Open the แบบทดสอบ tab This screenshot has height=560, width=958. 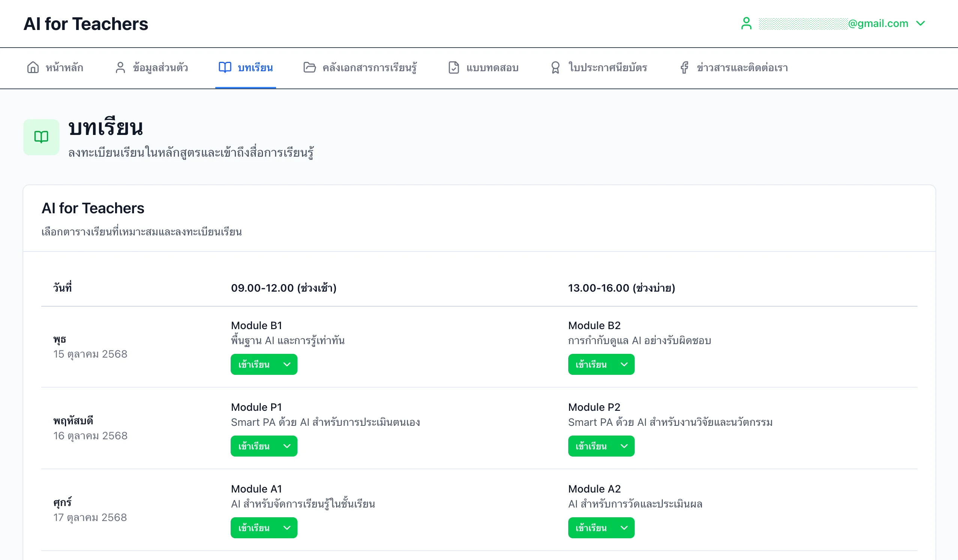(492, 67)
